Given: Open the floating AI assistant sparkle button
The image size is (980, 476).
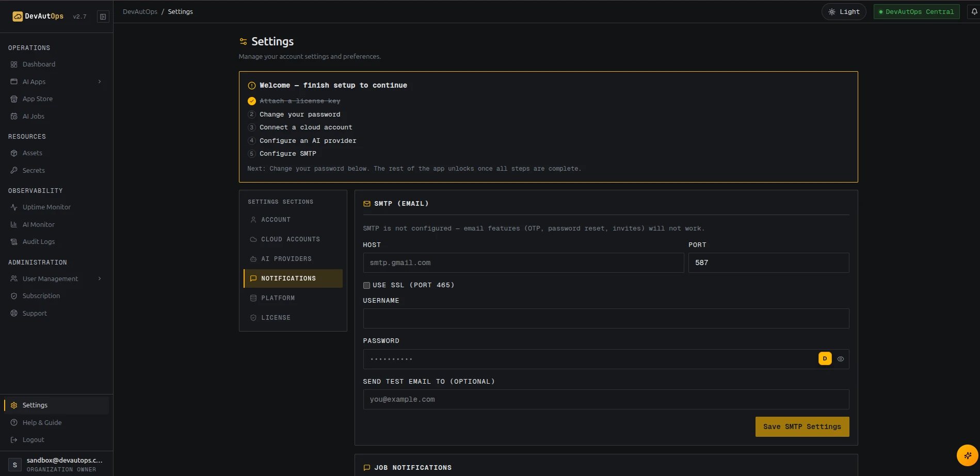Looking at the screenshot, I should click(967, 455).
